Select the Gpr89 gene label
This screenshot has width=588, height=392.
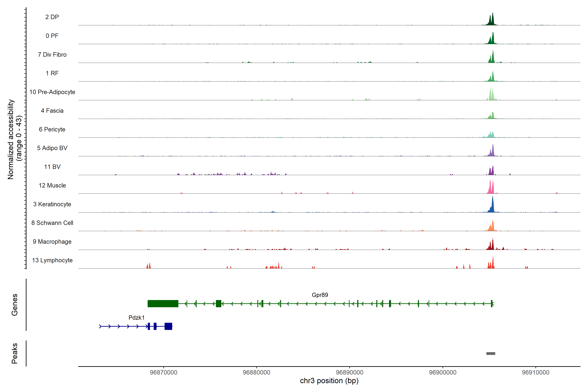tap(320, 295)
